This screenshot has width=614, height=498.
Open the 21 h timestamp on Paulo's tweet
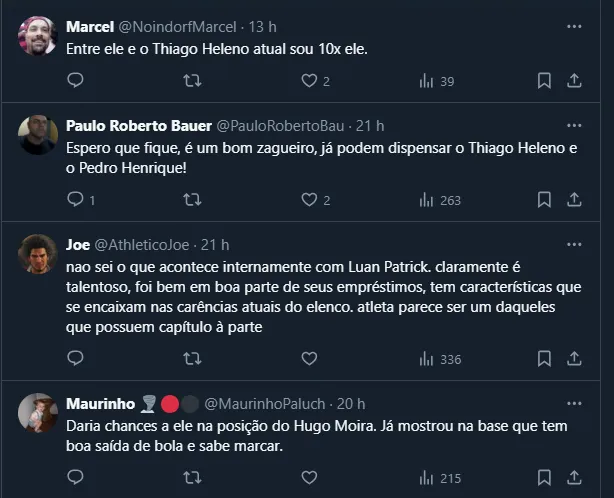click(x=369, y=125)
